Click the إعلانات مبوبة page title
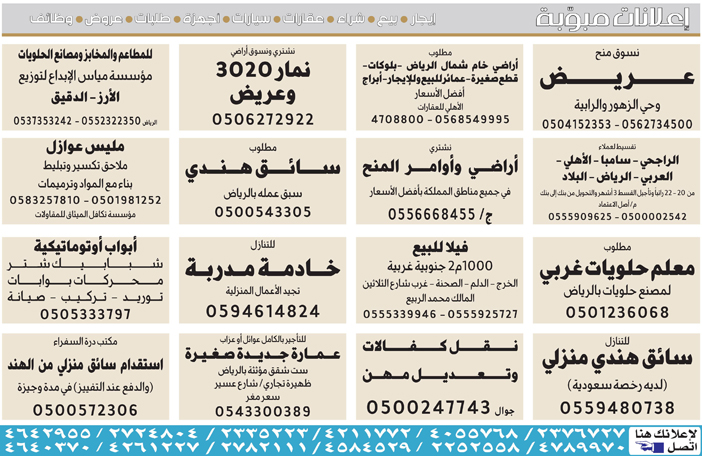The width and height of the screenshot is (702, 456). 612,19
